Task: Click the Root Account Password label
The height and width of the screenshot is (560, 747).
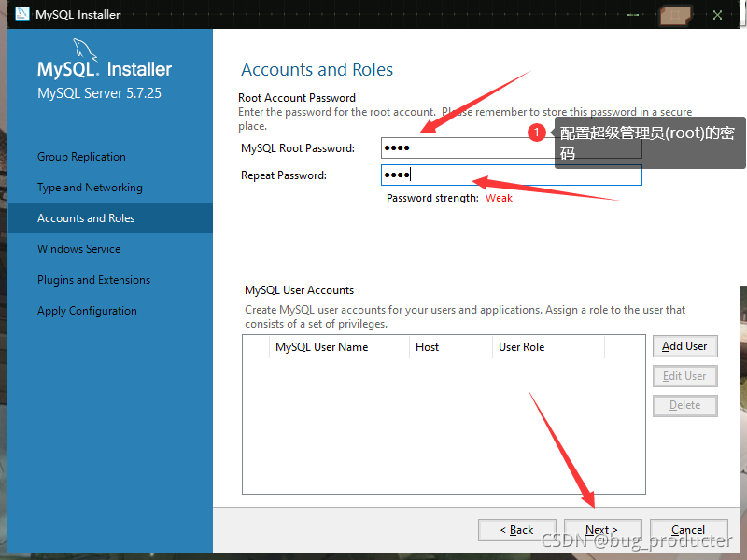Action: click(297, 98)
